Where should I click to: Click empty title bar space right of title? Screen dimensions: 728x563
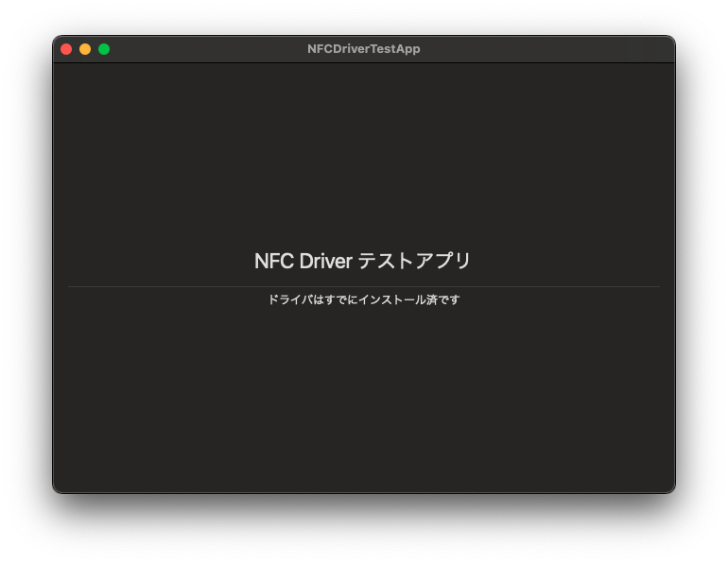pyautogui.click(x=548, y=49)
